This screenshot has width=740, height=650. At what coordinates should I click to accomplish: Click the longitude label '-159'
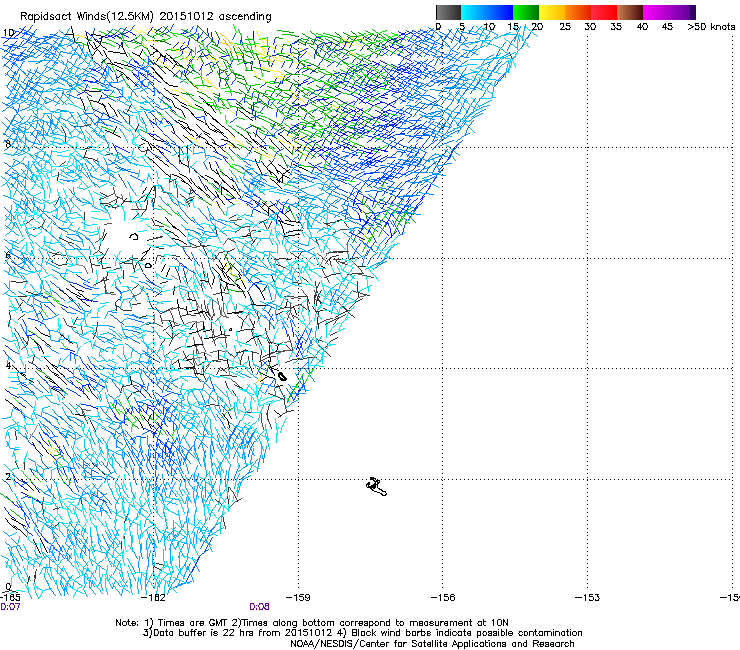[x=298, y=598]
